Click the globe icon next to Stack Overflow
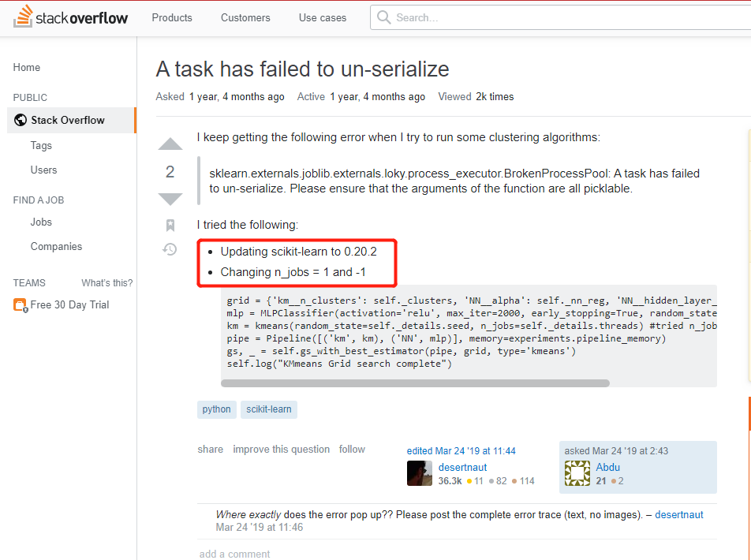751x560 pixels. 19,120
